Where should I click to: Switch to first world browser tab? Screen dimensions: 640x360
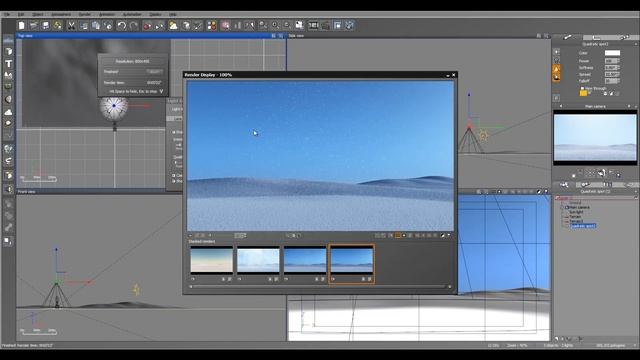pos(564,185)
